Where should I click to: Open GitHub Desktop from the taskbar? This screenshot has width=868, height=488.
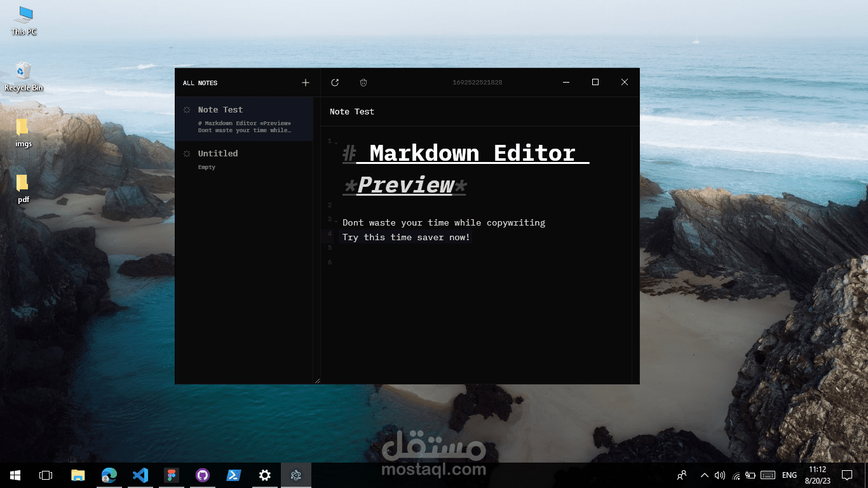(x=203, y=475)
